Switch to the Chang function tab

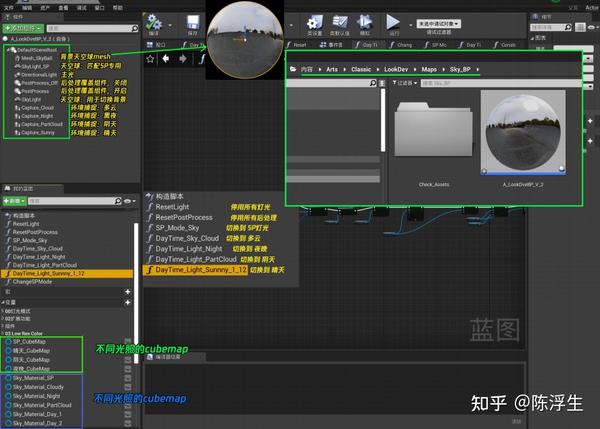coord(401,45)
